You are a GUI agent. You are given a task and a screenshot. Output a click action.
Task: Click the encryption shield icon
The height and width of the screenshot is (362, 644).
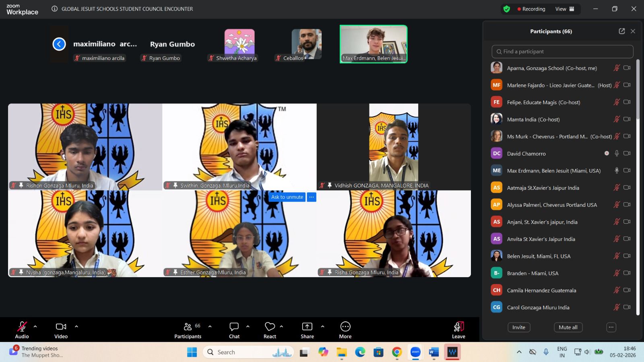pos(507,9)
